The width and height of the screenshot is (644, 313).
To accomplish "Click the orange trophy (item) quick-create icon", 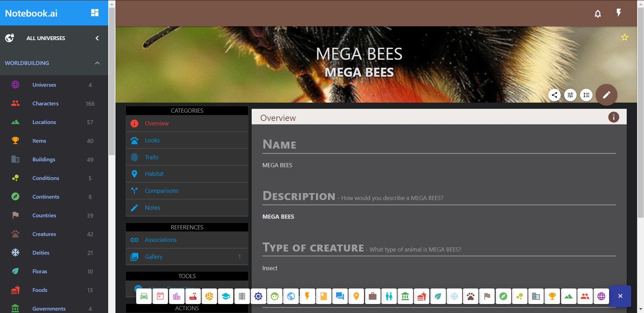I will [552, 296].
